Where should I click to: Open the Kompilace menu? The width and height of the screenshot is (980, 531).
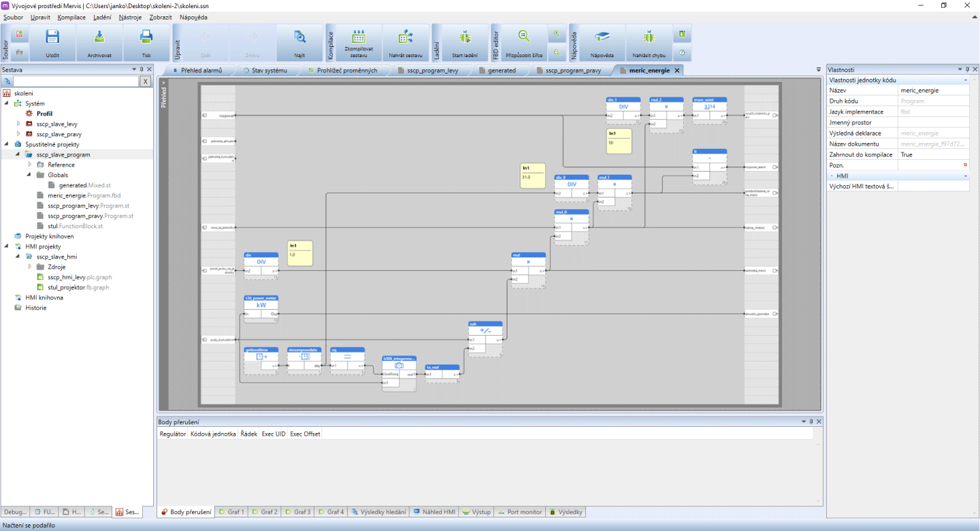pyautogui.click(x=71, y=17)
